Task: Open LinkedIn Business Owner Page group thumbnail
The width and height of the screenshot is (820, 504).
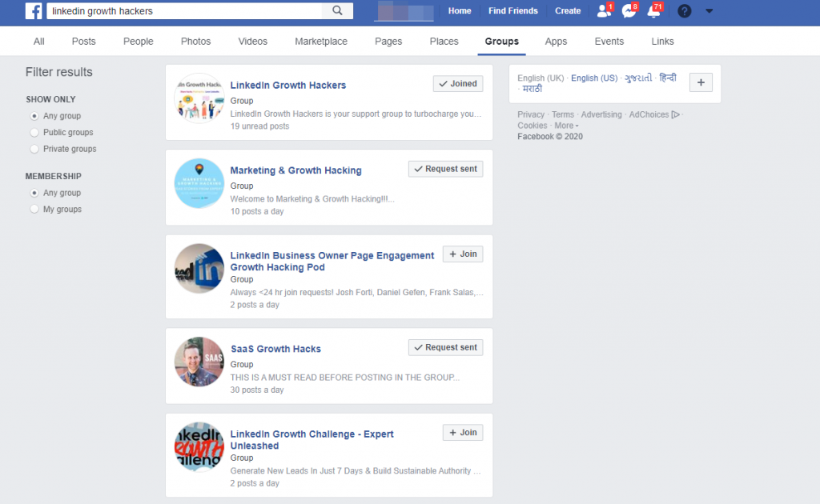Action: point(199,269)
